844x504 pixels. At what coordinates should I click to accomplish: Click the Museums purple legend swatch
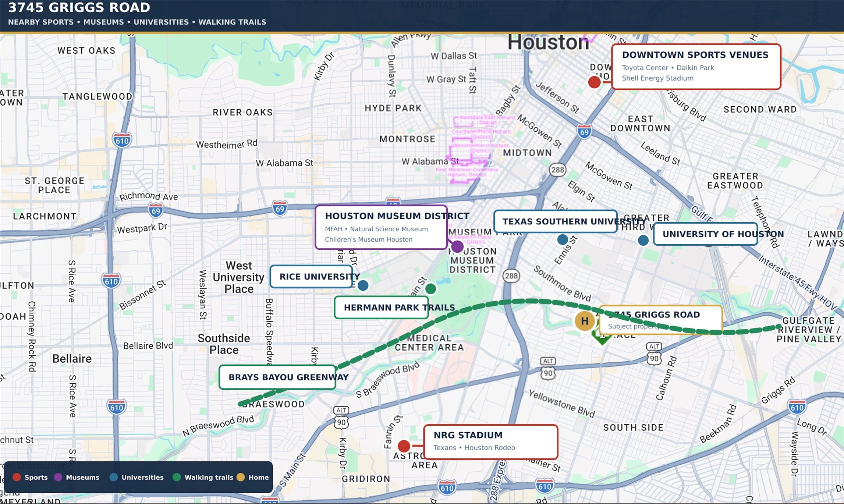pos(58,477)
